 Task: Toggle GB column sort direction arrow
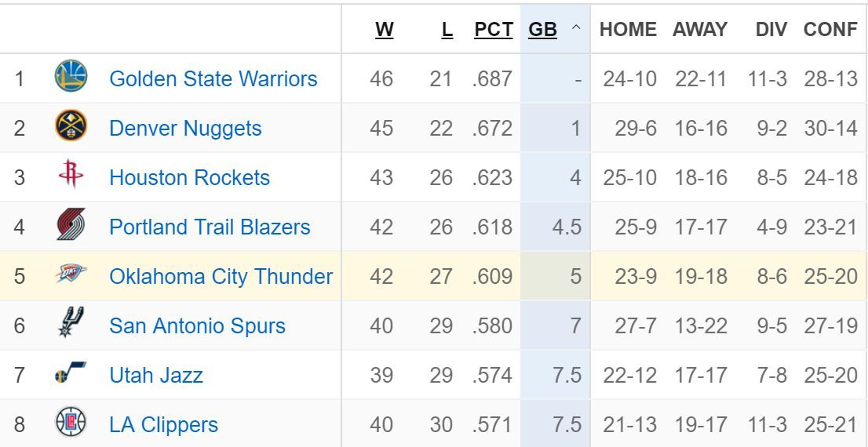click(576, 30)
